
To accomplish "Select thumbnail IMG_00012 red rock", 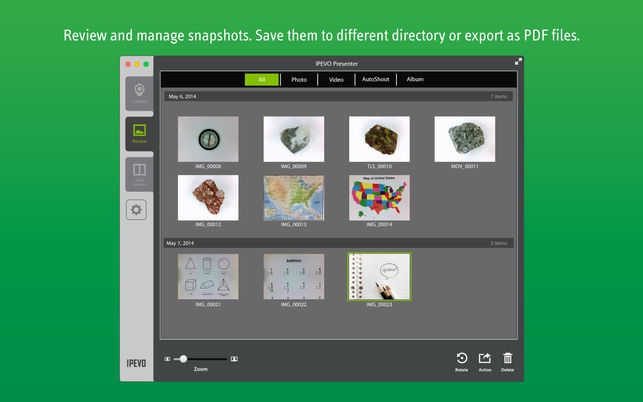I will pos(208,198).
